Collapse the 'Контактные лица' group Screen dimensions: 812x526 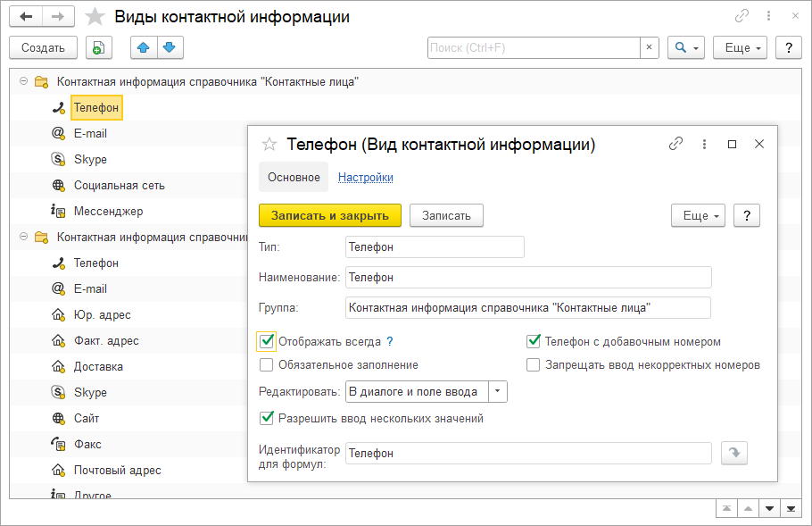coord(23,81)
